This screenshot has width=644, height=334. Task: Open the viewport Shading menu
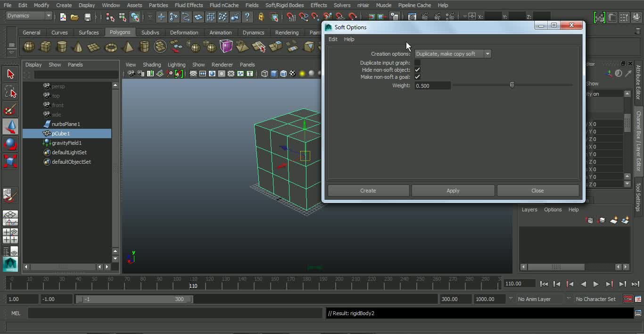click(152, 65)
